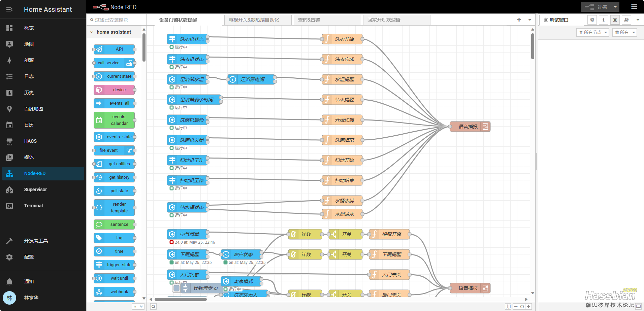This screenshot has width=644, height=311.
Task: Select the sentence palette node
Action: 114,224
